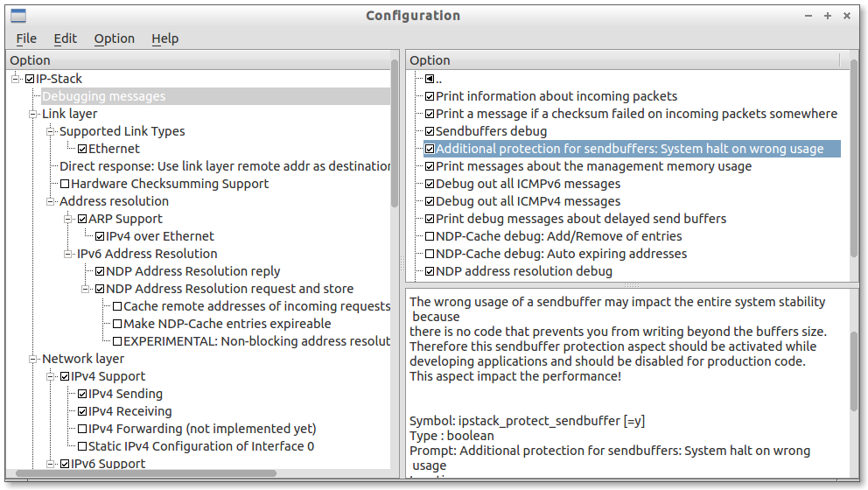This screenshot has width=868, height=490.
Task: Enable Static IPv4 Configuration of Interface 0
Action: (82, 446)
